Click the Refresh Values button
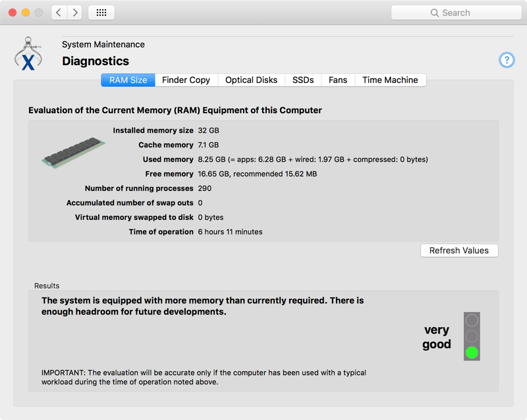 click(459, 251)
